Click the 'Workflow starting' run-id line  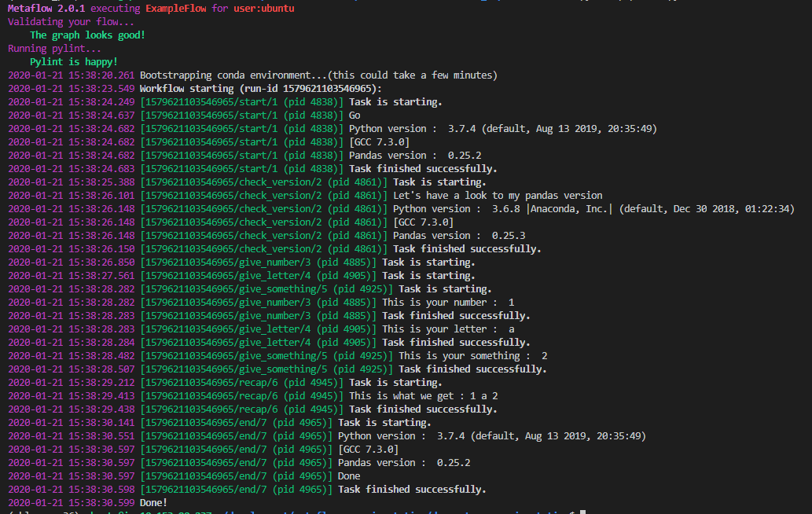(260, 89)
